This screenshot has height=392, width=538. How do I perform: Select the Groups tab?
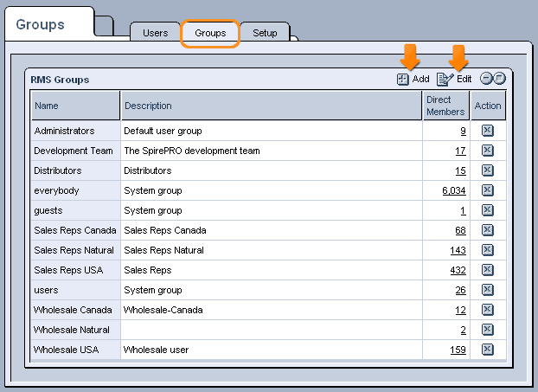(x=209, y=33)
